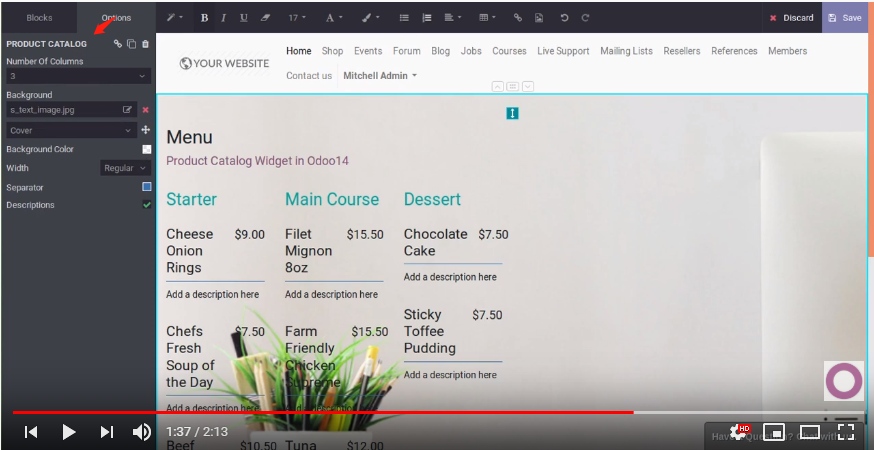Screen dimensions: 874x450
Task: Pick the Separator color swatch
Action: pyautogui.click(x=147, y=187)
